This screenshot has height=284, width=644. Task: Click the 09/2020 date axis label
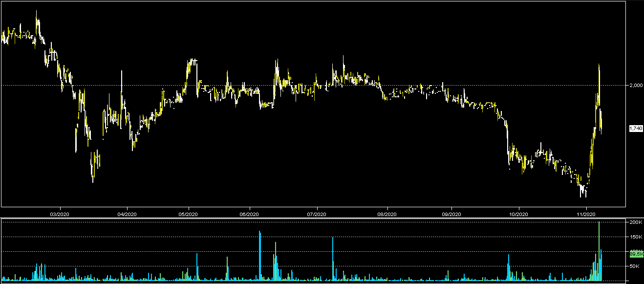pos(451,214)
